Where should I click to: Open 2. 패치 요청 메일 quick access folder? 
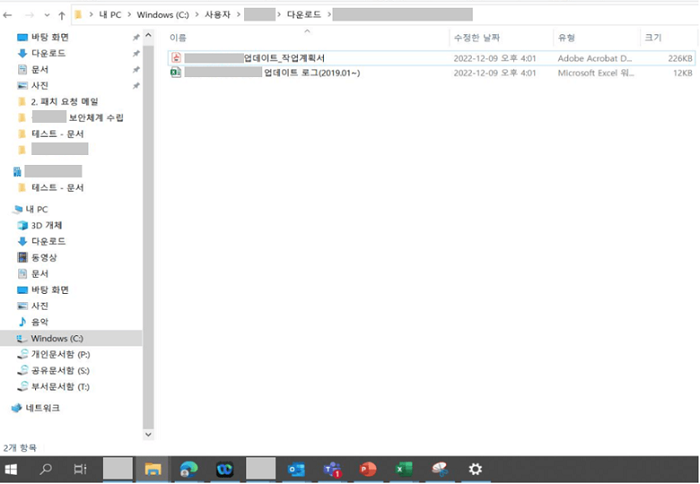tap(64, 102)
